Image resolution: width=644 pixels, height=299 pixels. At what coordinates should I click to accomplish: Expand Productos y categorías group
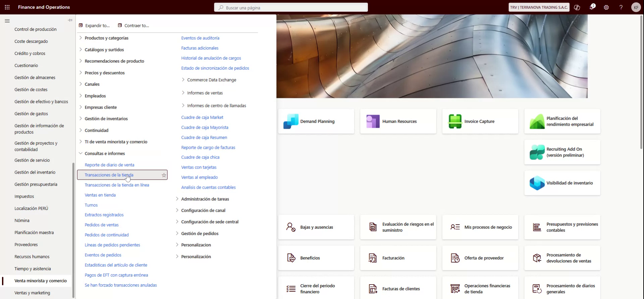tap(80, 38)
